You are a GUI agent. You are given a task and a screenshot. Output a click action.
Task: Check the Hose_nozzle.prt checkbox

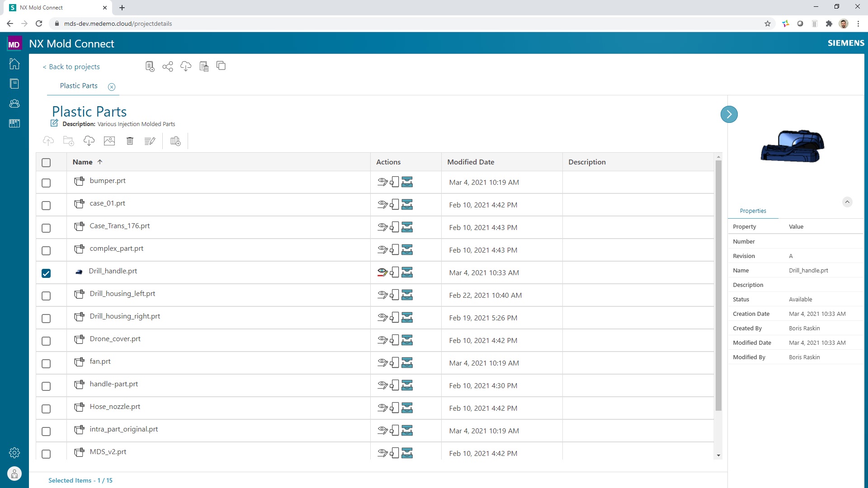coord(46,409)
